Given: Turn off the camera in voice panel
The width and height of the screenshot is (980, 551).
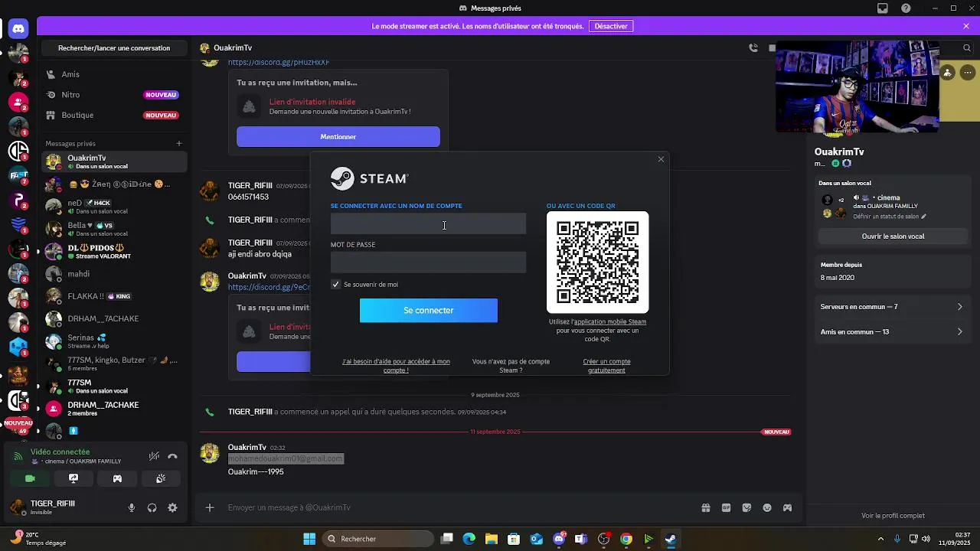Looking at the screenshot, I should 30,478.
